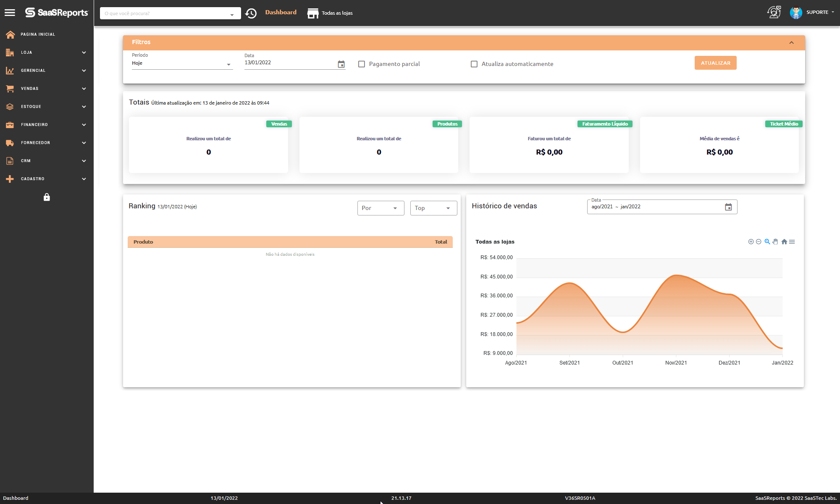Click the store icon beside Todas as lojas

point(313,13)
